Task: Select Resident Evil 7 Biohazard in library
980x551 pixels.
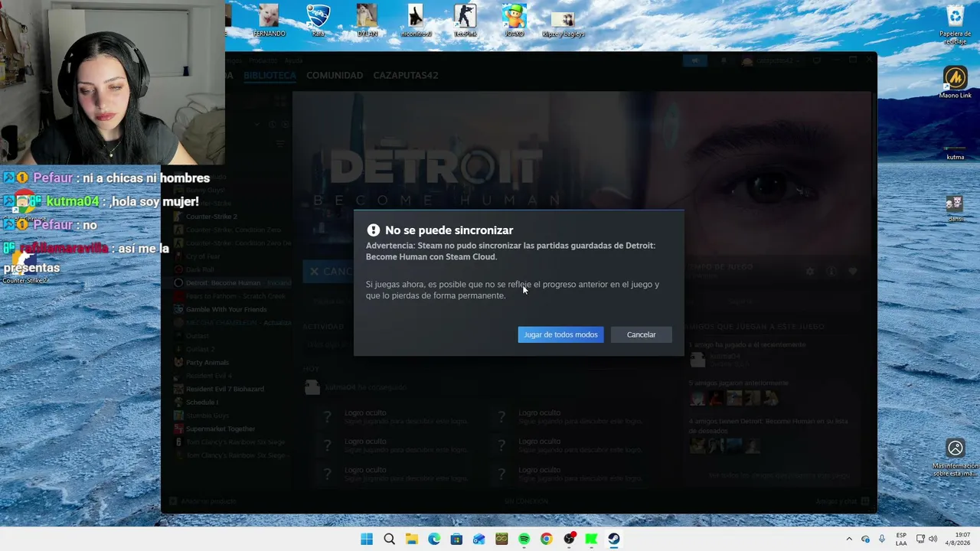Action: (224, 389)
